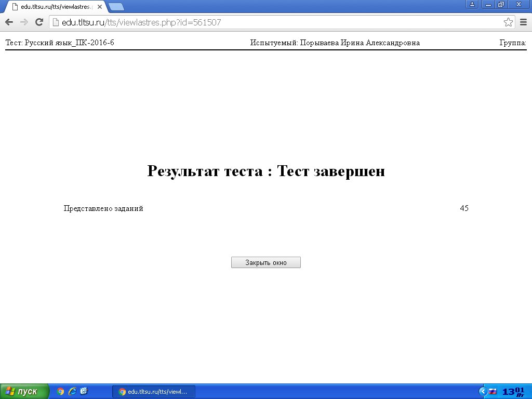The image size is (532, 399).
Task: Close the edu.tltsu.ru tab
Action: click(99, 7)
